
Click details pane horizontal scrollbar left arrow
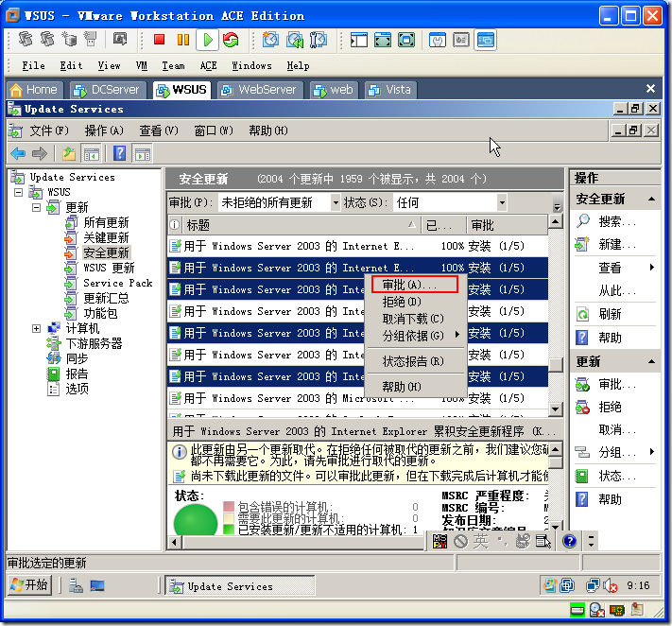(x=174, y=542)
